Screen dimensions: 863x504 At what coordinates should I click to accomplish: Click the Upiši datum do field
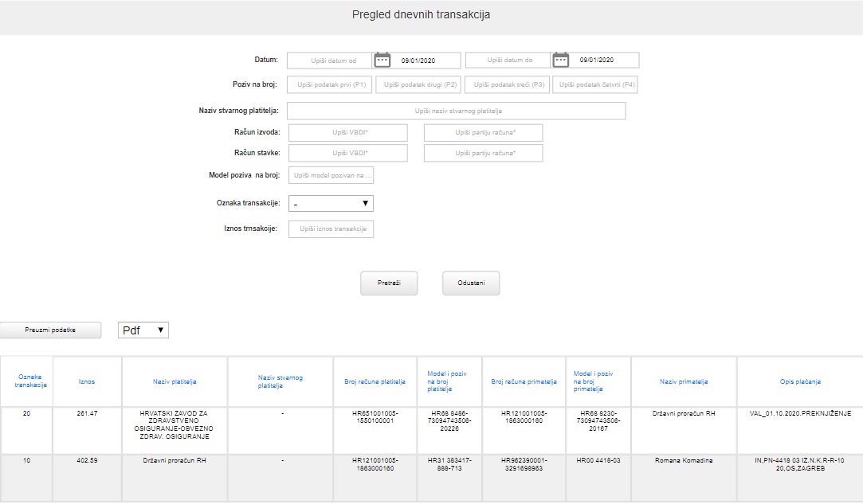[508, 61]
